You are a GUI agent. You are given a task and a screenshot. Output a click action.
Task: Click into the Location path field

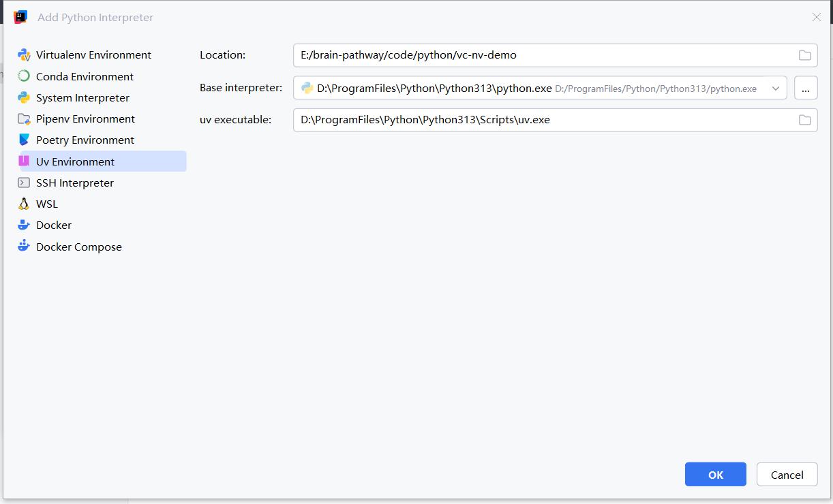(556, 55)
